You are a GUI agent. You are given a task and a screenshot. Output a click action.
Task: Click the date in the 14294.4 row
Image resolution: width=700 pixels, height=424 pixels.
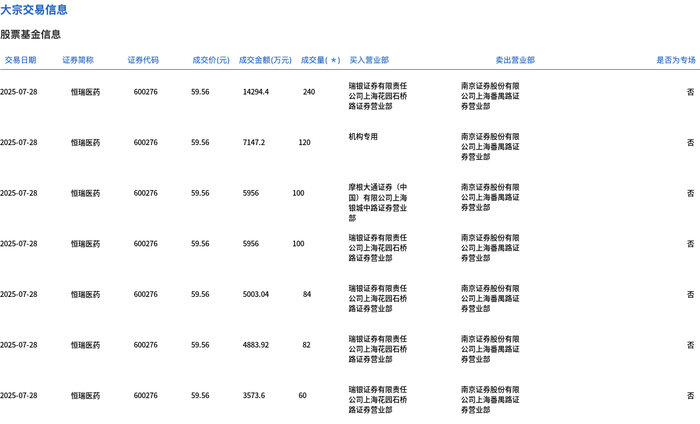click(x=19, y=92)
